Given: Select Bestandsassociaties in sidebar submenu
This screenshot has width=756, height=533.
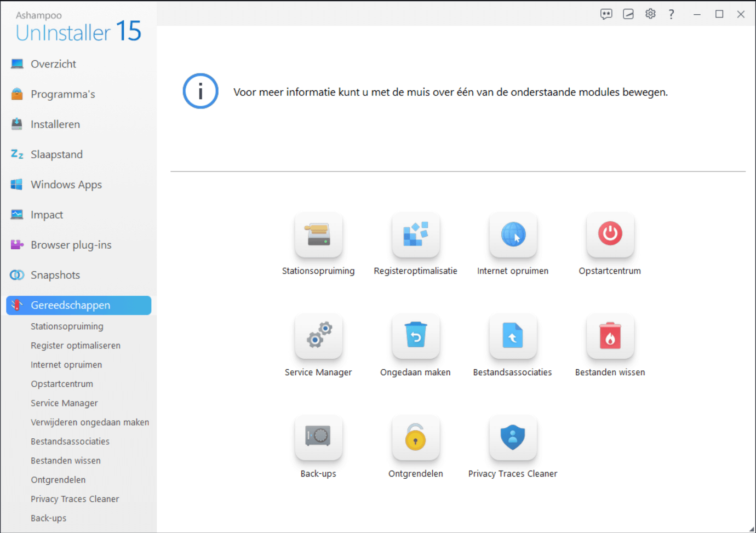Looking at the screenshot, I should [x=70, y=442].
